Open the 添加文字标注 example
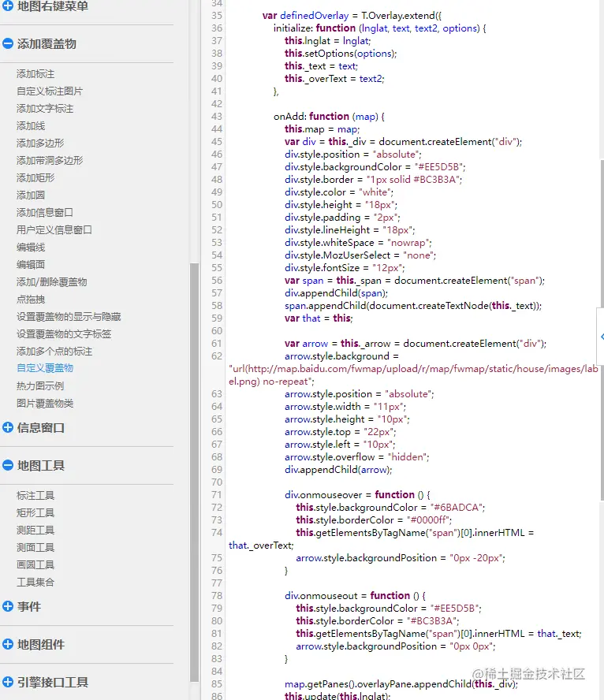Viewport: 604px width, 700px height. pos(45,109)
